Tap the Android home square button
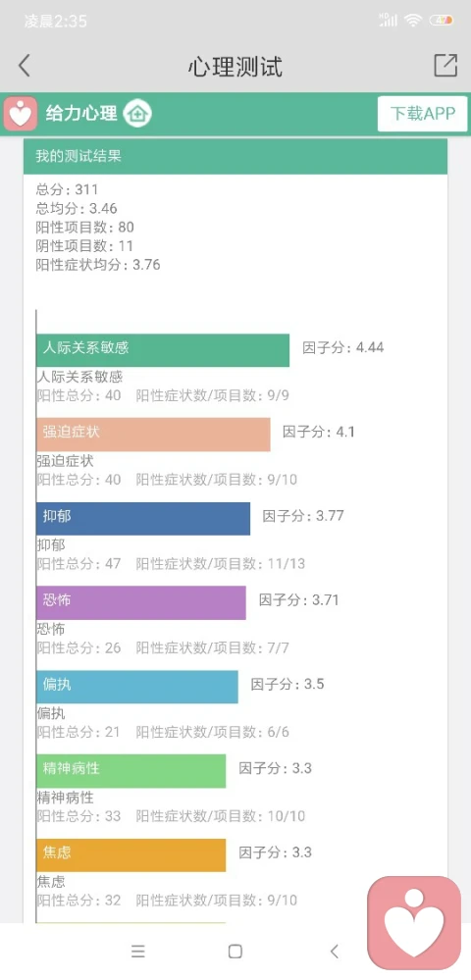 tap(235, 952)
